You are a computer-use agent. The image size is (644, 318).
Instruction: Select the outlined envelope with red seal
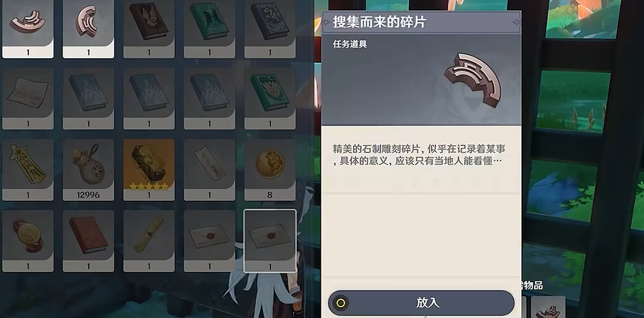pos(270,241)
